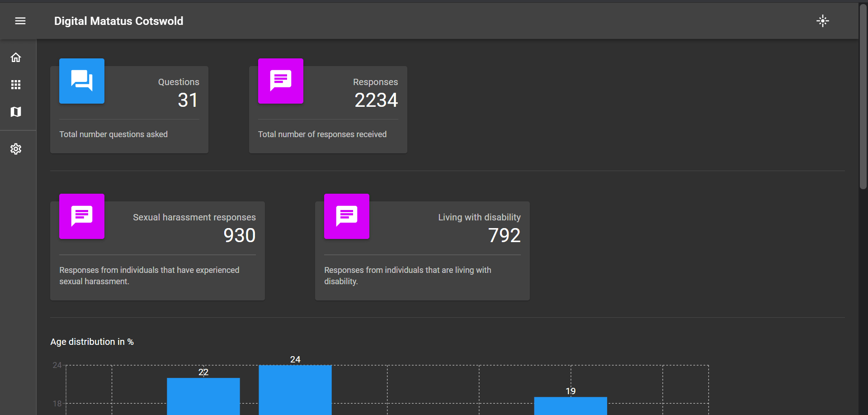
Task: Click the Age distribution chart heading
Action: coord(92,342)
